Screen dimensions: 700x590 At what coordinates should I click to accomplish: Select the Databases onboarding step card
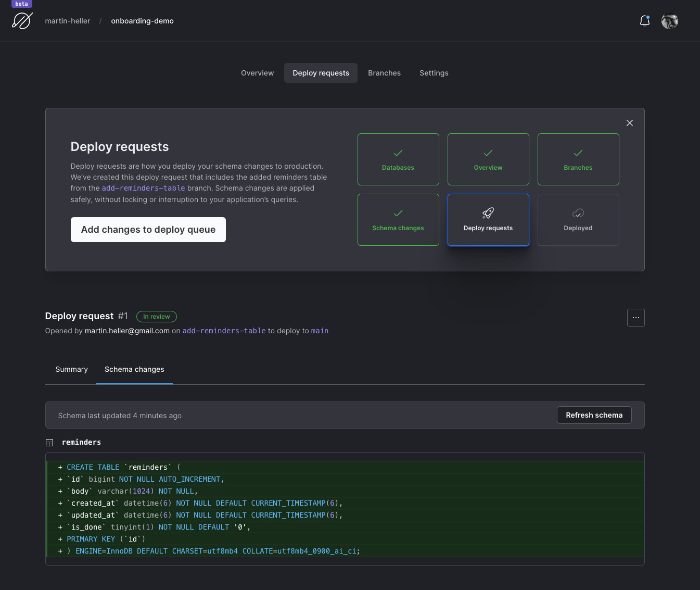(x=398, y=159)
